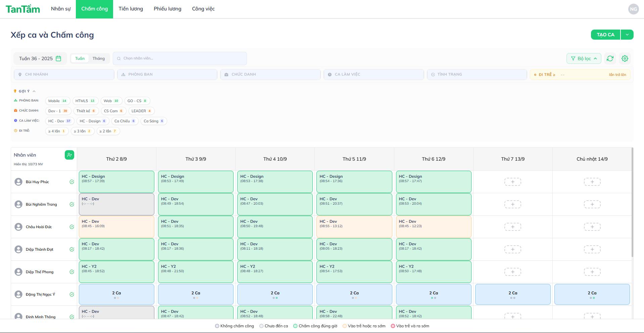This screenshot has width=644, height=333.
Task: Open the Tiền lương menu
Action: tap(131, 9)
